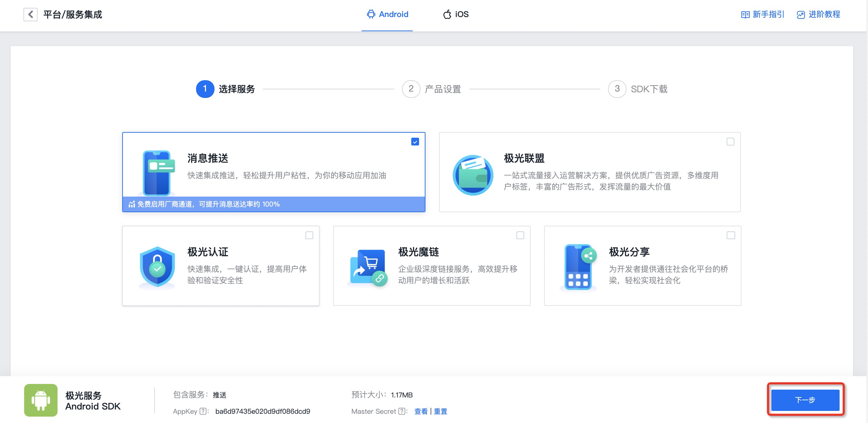
Task: Click the 极光魔链 card title
Action: click(x=419, y=252)
